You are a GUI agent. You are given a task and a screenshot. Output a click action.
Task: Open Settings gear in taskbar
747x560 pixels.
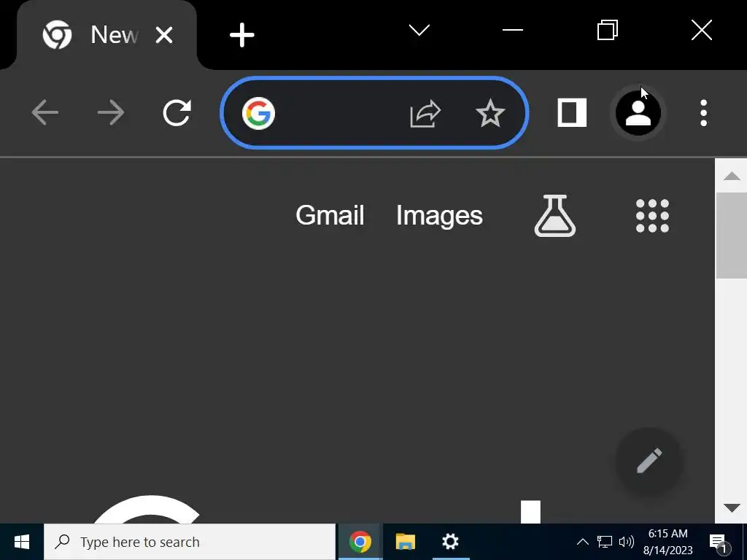click(450, 542)
